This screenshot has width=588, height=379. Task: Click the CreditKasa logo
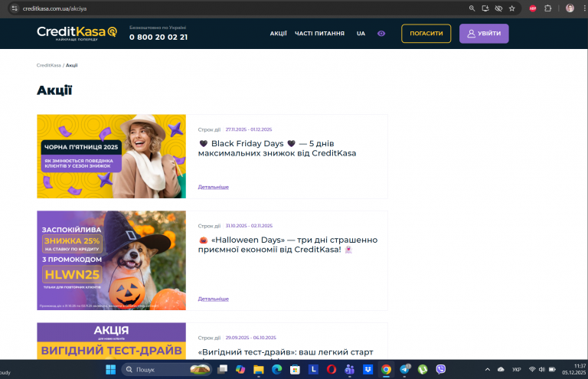(77, 33)
